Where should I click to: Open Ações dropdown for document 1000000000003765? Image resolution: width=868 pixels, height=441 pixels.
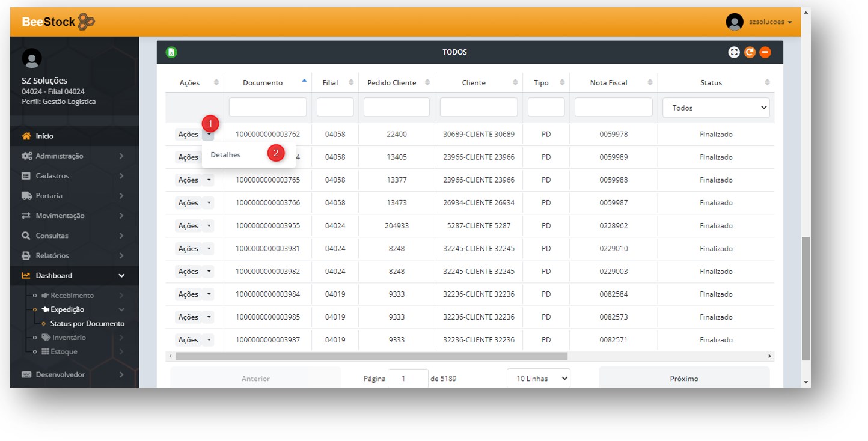click(209, 180)
